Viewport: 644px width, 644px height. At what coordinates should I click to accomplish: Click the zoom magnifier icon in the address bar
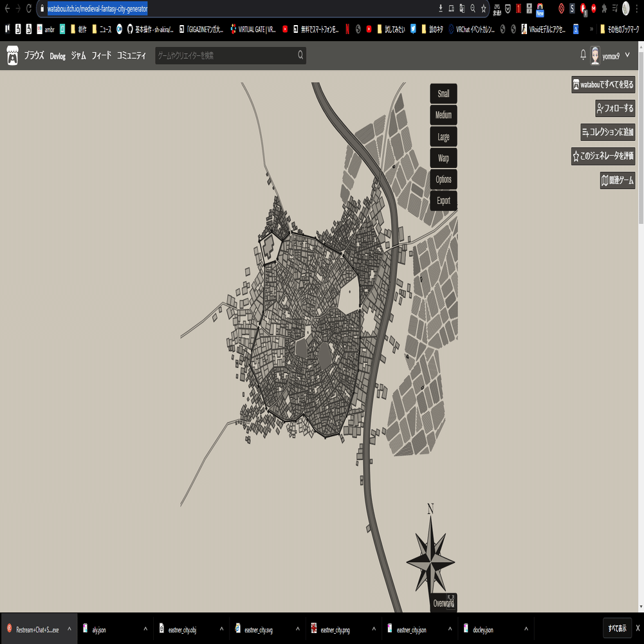473,8
